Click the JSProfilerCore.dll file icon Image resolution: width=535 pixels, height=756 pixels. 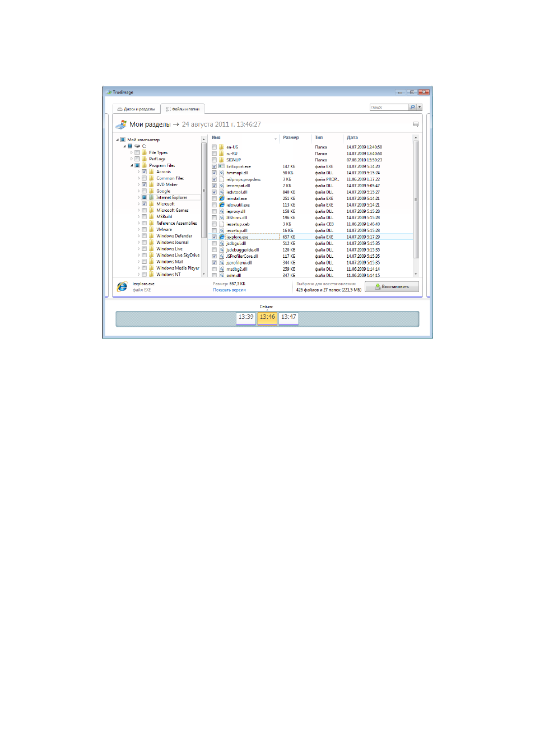coord(222,256)
